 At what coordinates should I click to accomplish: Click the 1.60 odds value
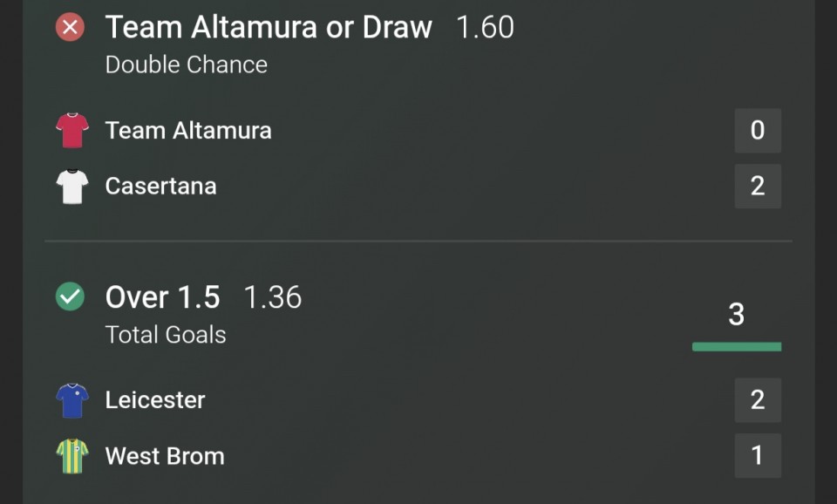[x=485, y=28]
